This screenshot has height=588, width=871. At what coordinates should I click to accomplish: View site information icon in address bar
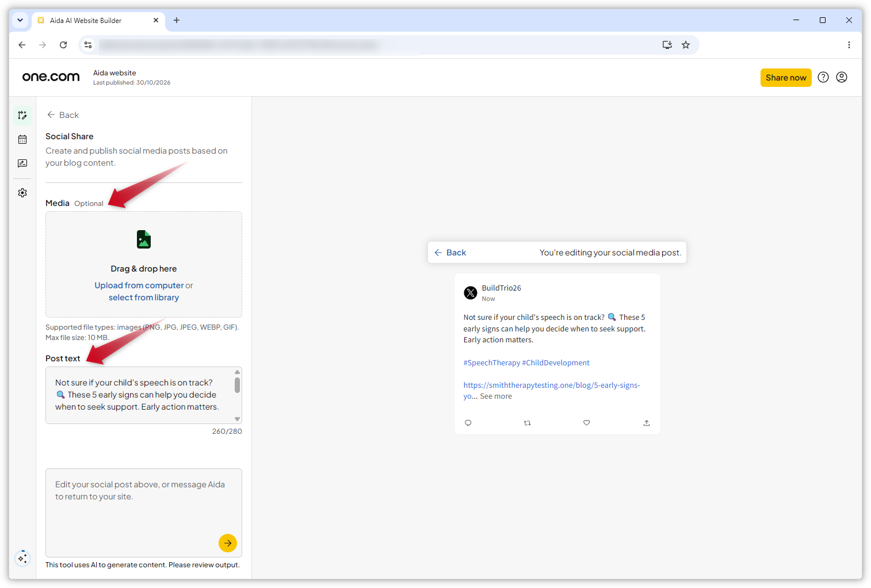coord(88,45)
